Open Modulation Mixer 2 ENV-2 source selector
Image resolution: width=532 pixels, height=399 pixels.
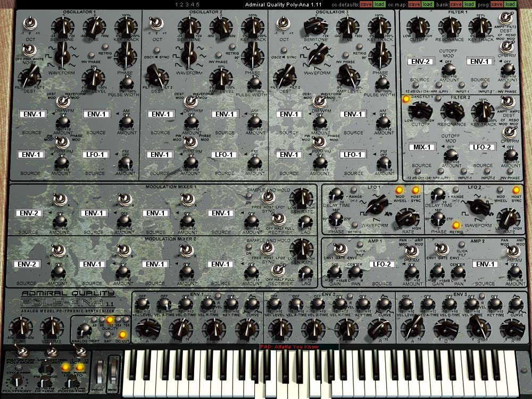[x=27, y=264]
